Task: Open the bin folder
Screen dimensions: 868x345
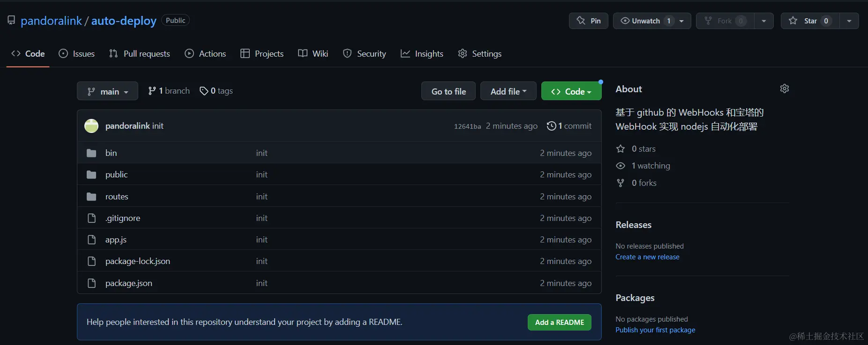Action: (111, 153)
